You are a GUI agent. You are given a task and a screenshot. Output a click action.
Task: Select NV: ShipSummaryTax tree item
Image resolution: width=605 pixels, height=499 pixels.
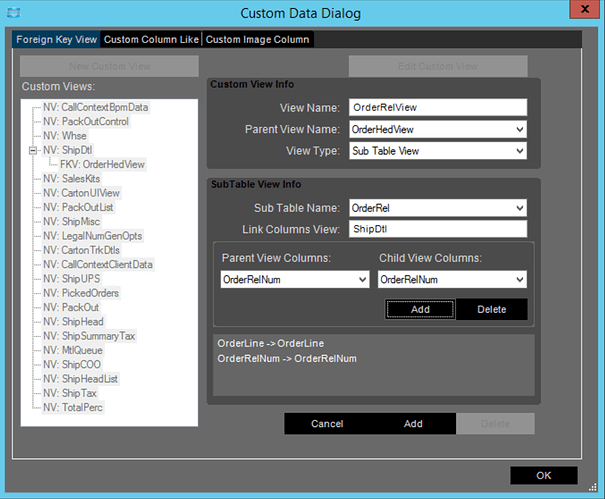[89, 336]
